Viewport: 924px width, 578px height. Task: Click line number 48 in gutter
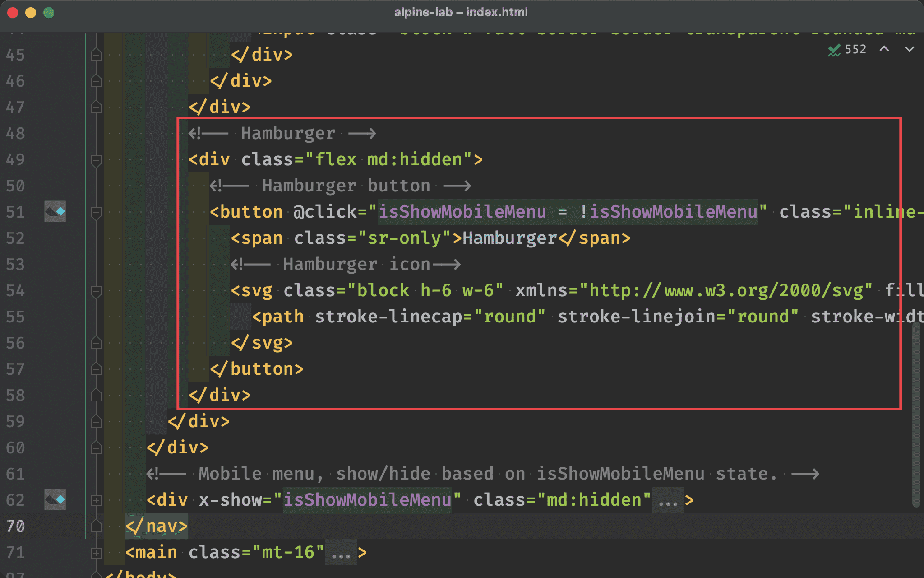(15, 134)
